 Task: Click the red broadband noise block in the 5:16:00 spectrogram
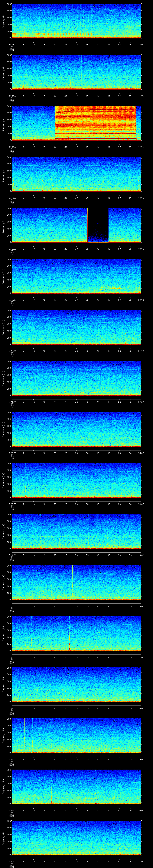96,123
